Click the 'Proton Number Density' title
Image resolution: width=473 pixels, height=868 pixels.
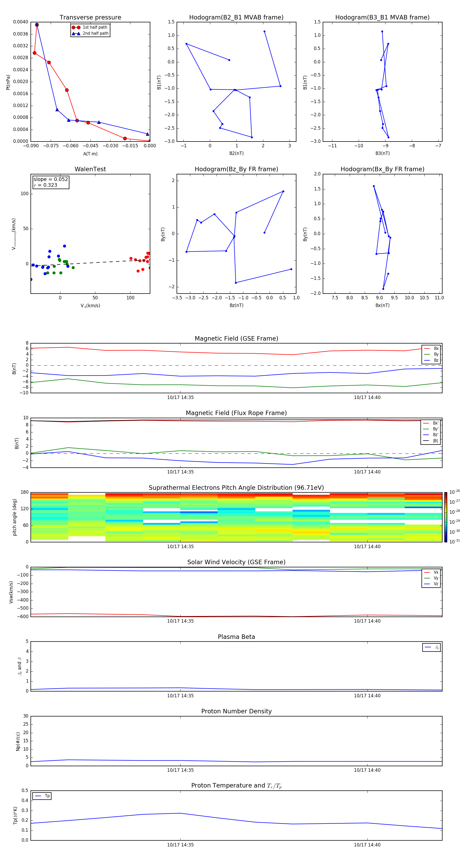tap(236, 711)
